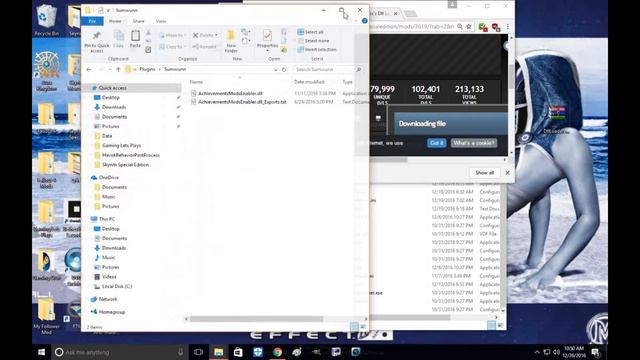Screen dimensions: 640x360
Task: Open recent locations dropdown arrow
Action: [x=110, y=70]
